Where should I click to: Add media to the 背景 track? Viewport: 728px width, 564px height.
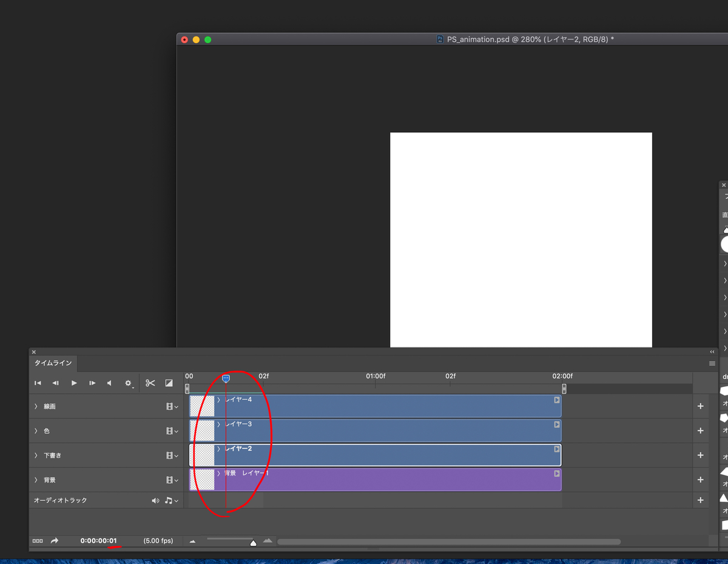701,480
